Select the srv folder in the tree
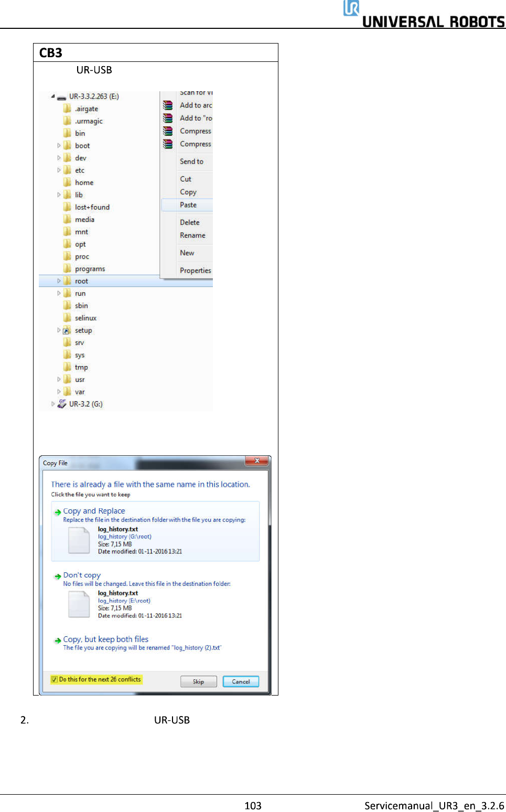 click(79, 343)
